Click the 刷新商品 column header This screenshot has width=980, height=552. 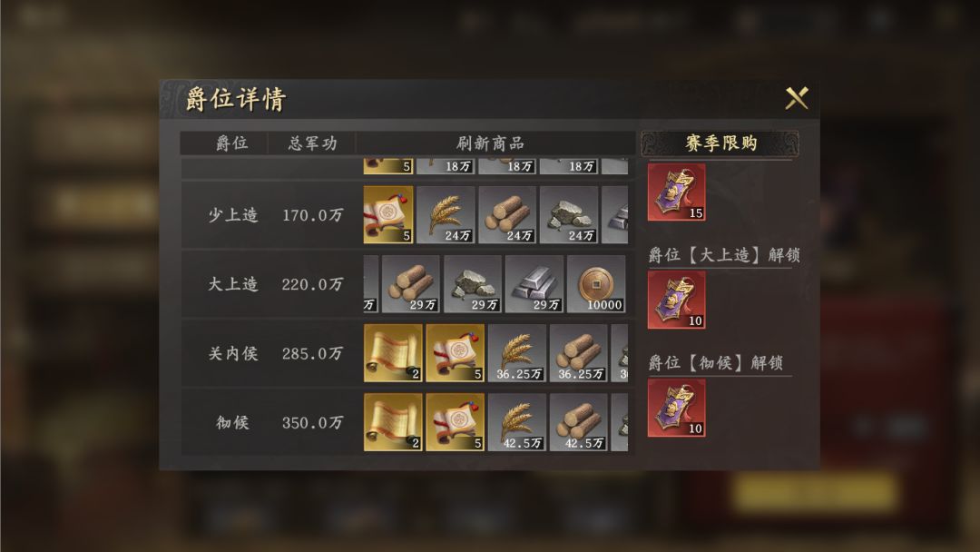click(x=490, y=143)
